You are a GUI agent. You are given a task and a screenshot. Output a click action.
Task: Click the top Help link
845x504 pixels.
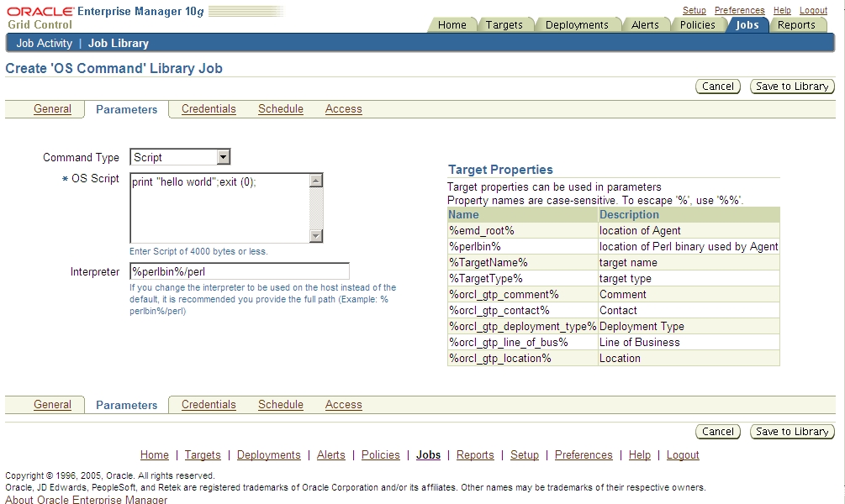(x=782, y=10)
